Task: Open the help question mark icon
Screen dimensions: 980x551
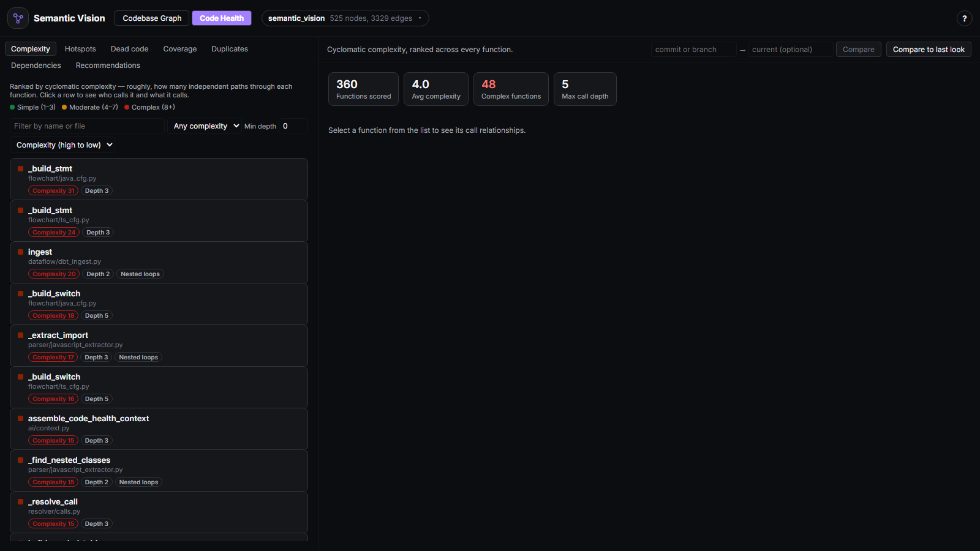Action: tap(964, 18)
